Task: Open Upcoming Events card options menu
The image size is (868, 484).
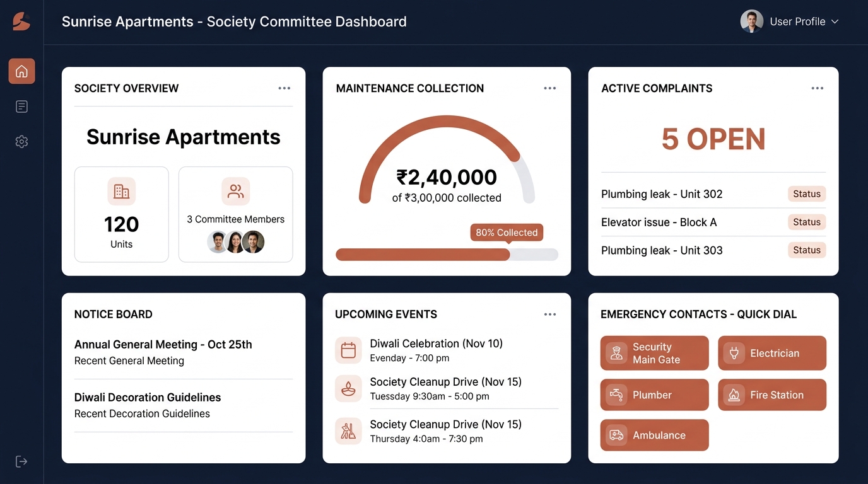Action: point(550,314)
